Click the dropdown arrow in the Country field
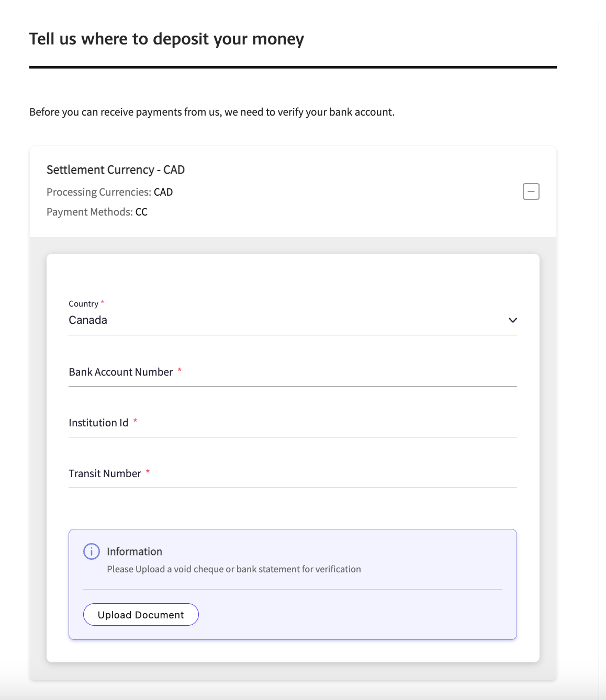 [x=513, y=320]
